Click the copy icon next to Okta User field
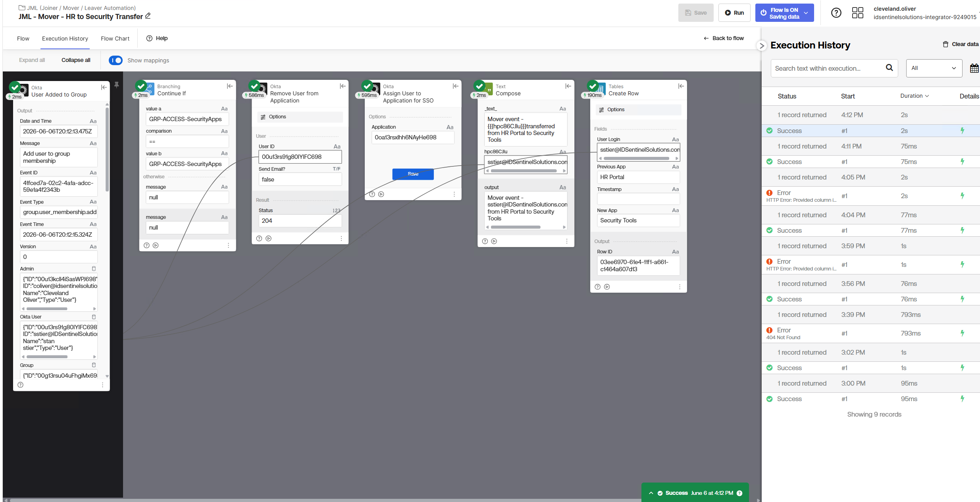The height and width of the screenshot is (502, 980). coord(94,317)
